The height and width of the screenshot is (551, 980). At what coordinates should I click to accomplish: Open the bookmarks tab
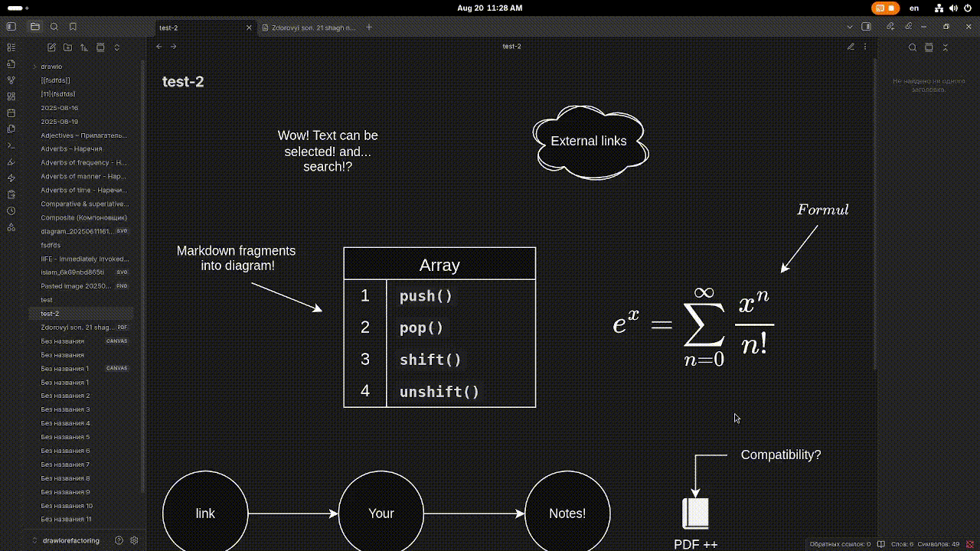73,27
